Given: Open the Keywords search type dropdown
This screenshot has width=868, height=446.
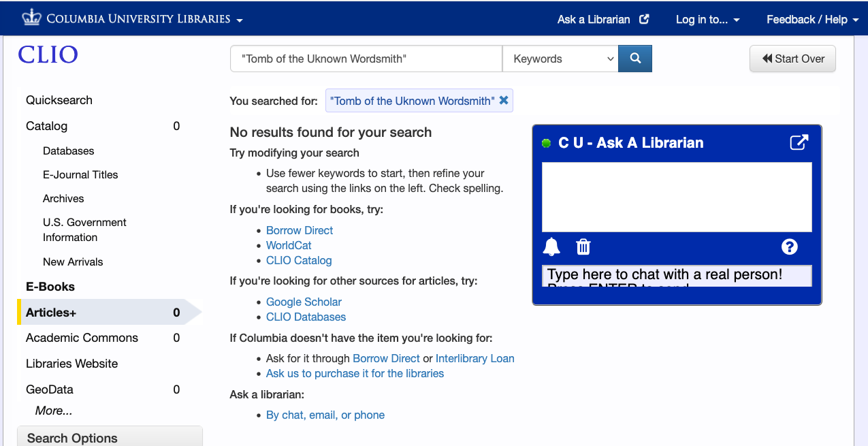Looking at the screenshot, I should (x=560, y=59).
